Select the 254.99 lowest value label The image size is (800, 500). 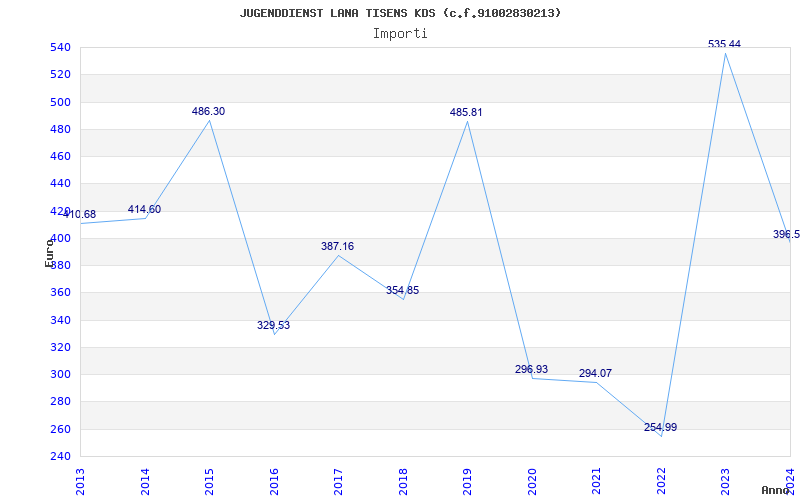pyautogui.click(x=660, y=427)
